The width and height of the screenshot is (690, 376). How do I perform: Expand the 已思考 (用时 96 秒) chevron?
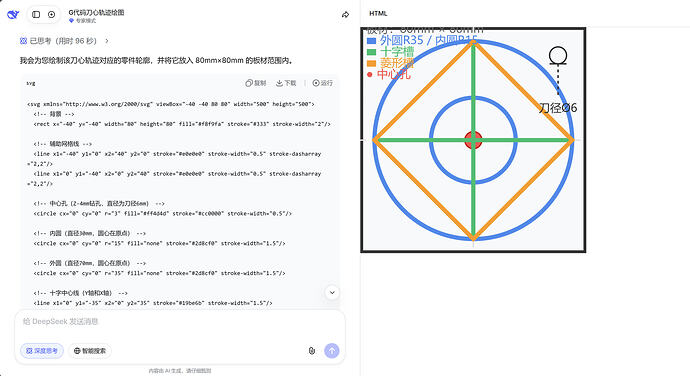[x=106, y=41]
